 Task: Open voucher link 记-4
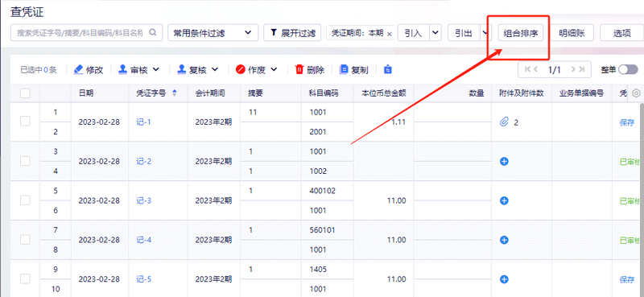pyautogui.click(x=144, y=240)
